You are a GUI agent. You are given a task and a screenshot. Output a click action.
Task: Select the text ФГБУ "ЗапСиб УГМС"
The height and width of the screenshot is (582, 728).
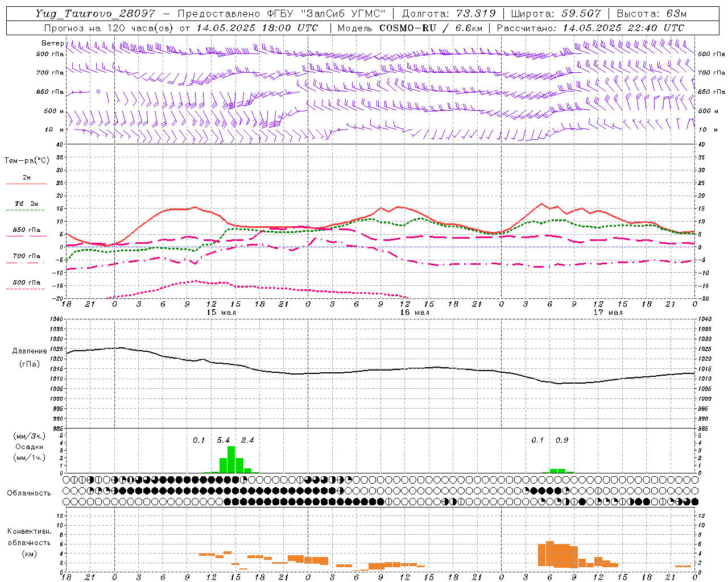pos(326,14)
